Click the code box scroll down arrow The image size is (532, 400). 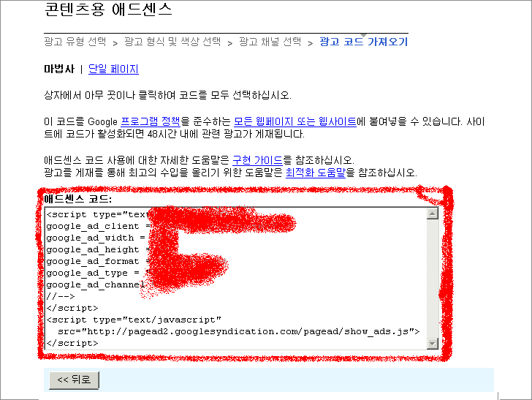(433, 344)
